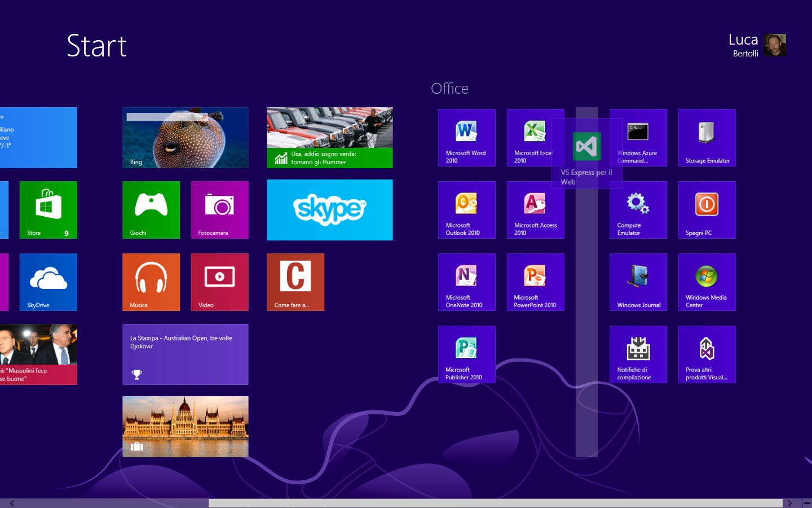This screenshot has width=812, height=508.
Task: Open the SkyDrive tile
Action: tap(48, 282)
